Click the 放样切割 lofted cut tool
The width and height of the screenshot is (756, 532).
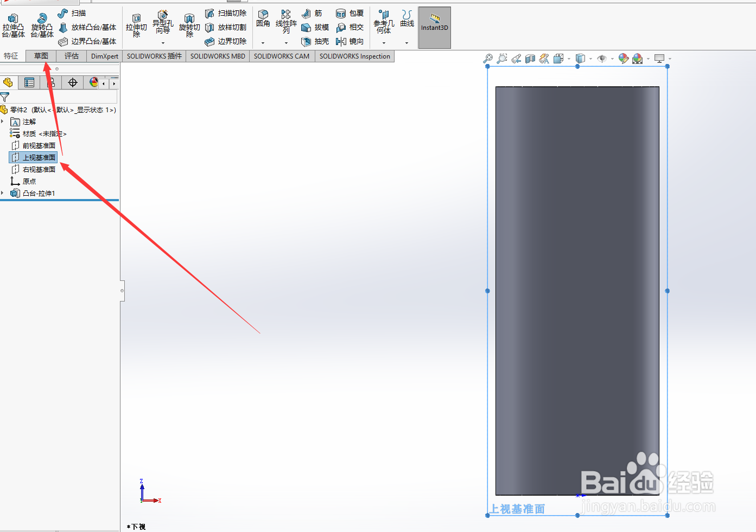pyautogui.click(x=226, y=27)
